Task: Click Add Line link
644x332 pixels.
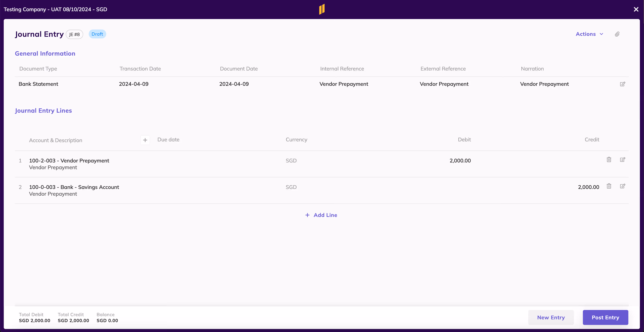Action: click(x=321, y=215)
